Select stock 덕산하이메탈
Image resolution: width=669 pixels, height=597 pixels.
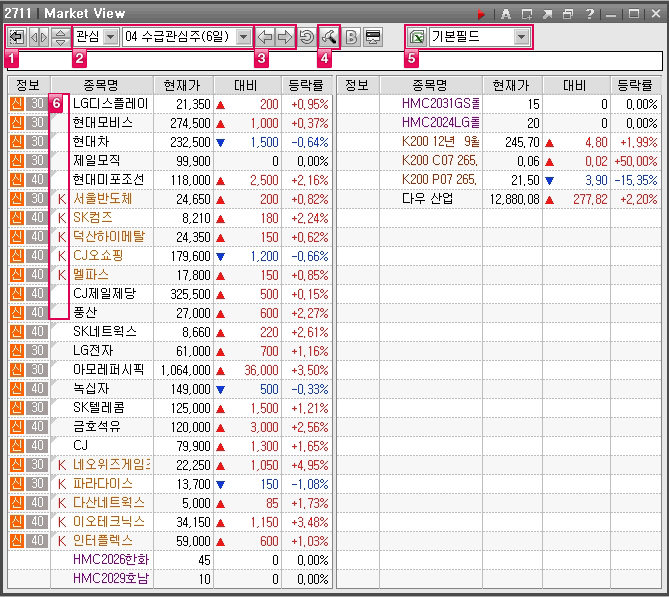109,237
